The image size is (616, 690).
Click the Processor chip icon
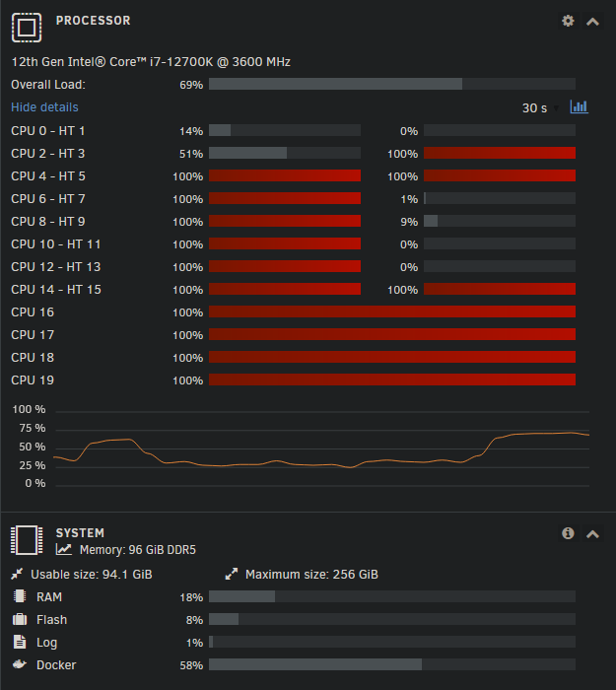click(x=27, y=28)
